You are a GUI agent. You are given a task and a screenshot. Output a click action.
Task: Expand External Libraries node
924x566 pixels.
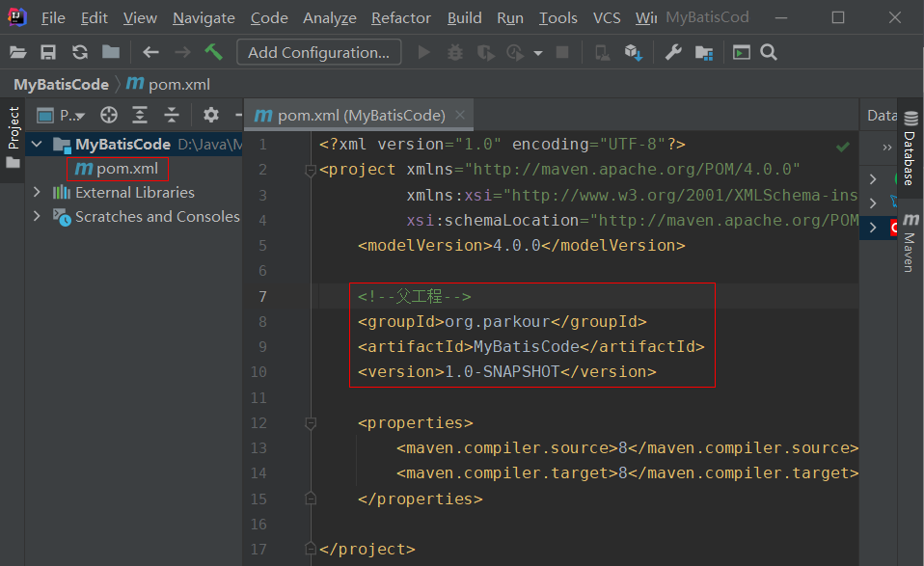pyautogui.click(x=37, y=193)
